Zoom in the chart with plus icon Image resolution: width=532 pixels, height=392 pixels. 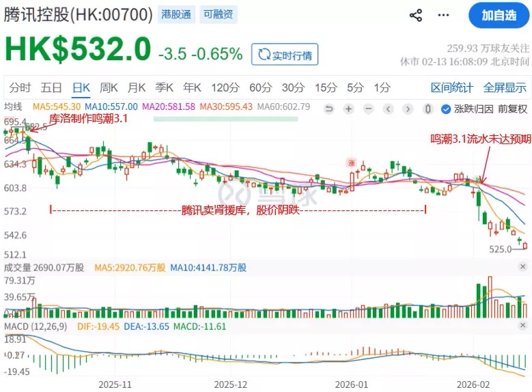point(348,108)
